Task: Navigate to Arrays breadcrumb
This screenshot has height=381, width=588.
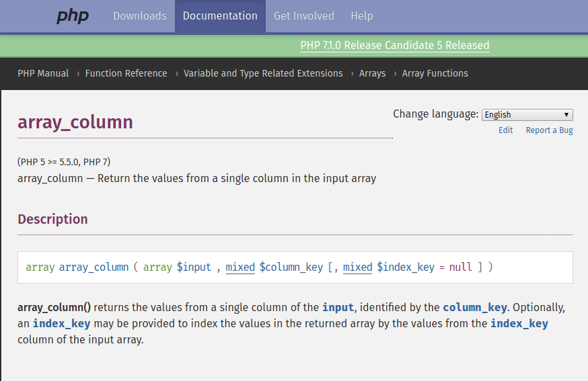Action: (x=372, y=73)
